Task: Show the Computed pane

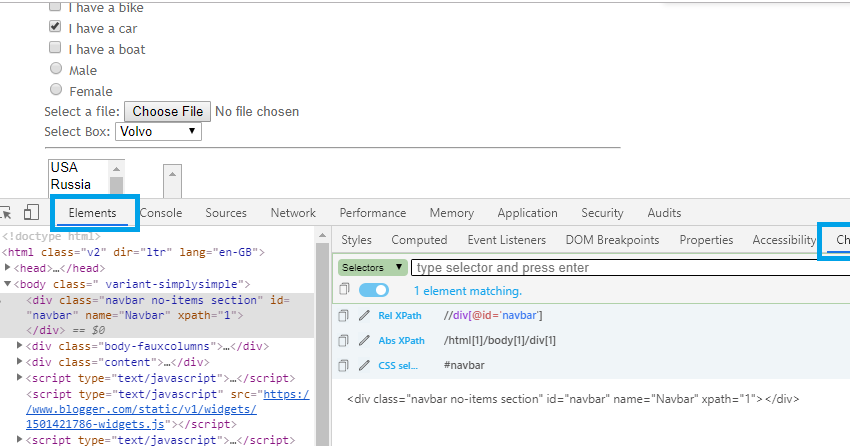Action: [419, 240]
